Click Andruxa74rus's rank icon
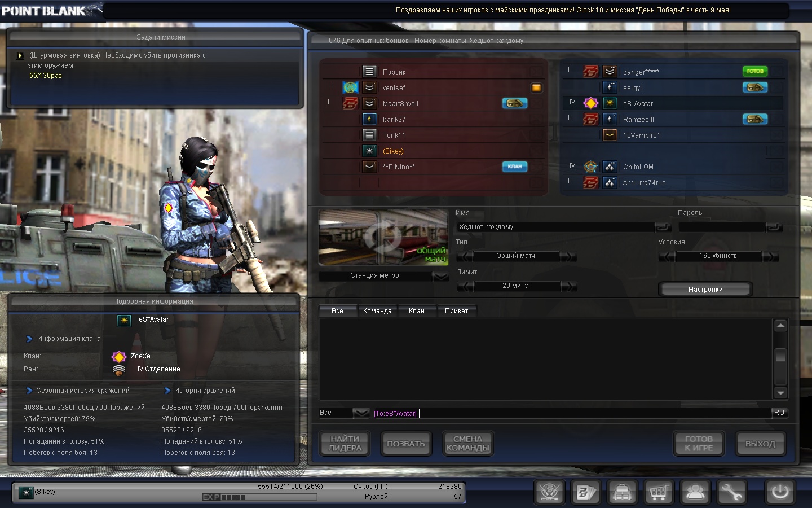812x508 pixels. 610,182
